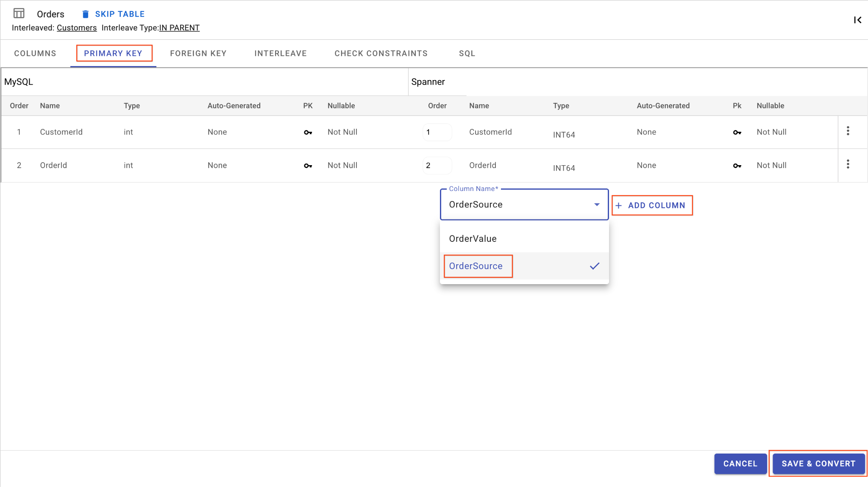Collapse panel with top-right arrow icon
The height and width of the screenshot is (487, 868).
click(857, 20)
